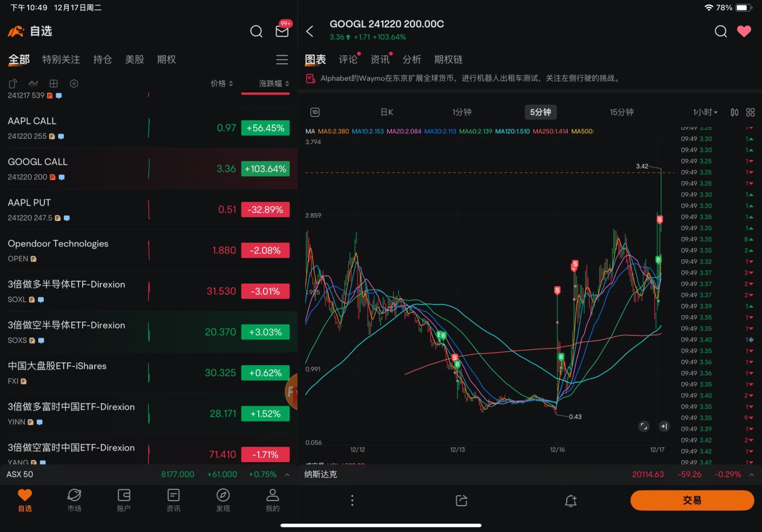Tap the +103.64% change badge
This screenshot has width=762, height=532.
pos(265,169)
